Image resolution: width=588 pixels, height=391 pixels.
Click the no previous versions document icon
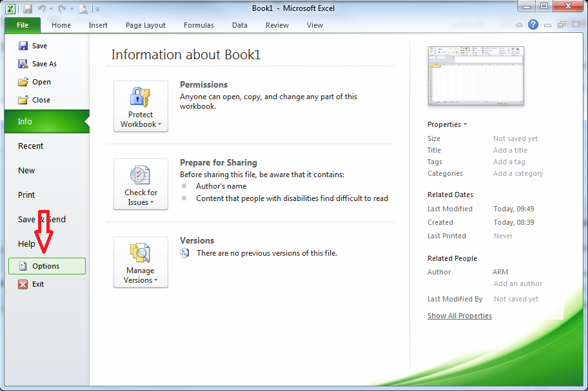click(184, 253)
